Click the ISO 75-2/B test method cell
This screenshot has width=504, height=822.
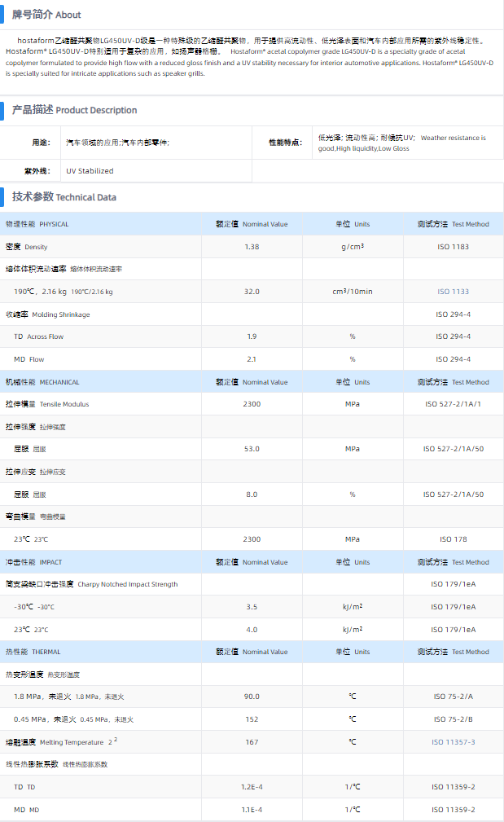[454, 719]
